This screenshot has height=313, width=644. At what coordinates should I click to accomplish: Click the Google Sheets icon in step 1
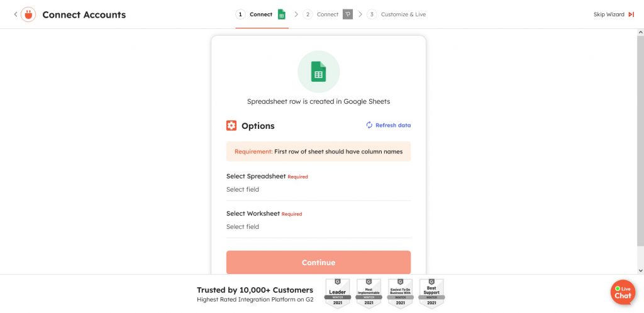[x=282, y=14]
